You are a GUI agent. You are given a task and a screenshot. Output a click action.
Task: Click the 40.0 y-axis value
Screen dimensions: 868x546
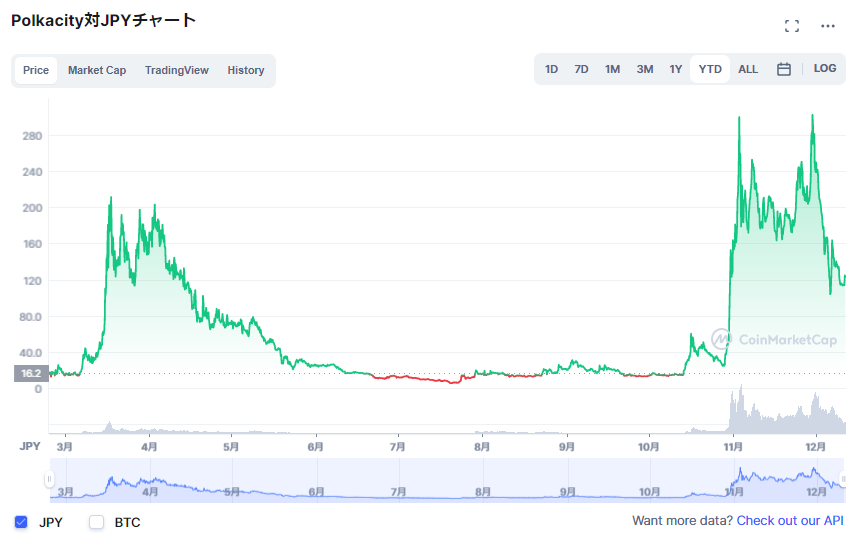coord(30,353)
